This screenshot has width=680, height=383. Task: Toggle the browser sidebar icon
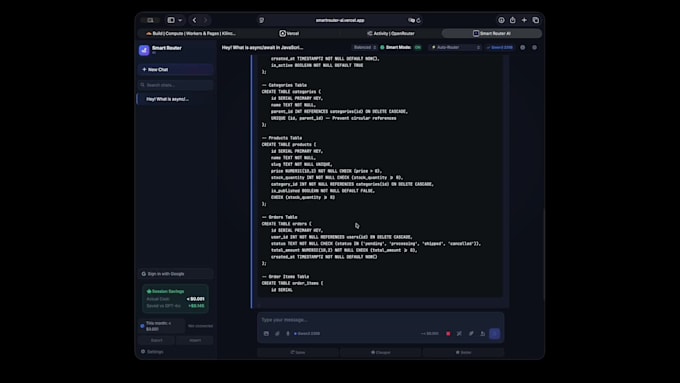171,20
